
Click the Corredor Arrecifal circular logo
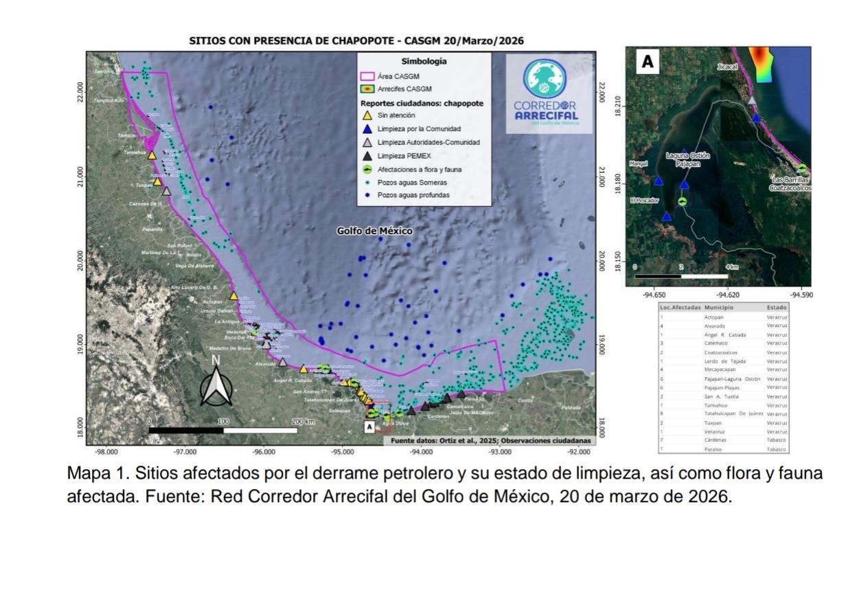(x=546, y=79)
